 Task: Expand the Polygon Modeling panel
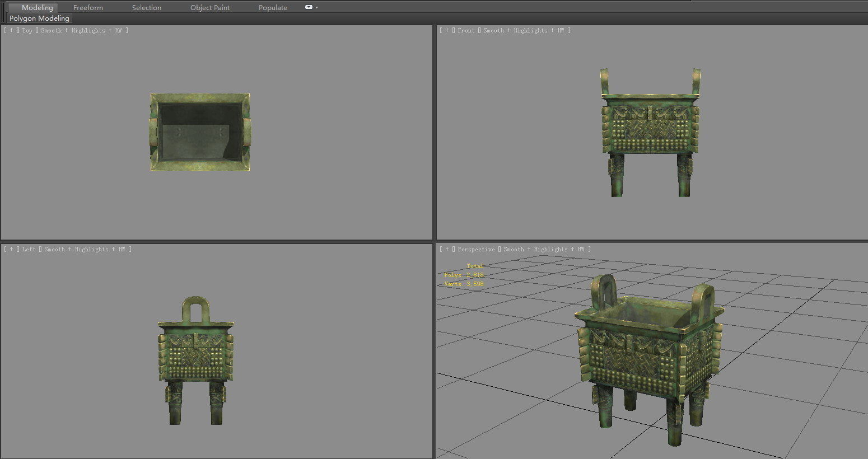tap(39, 18)
